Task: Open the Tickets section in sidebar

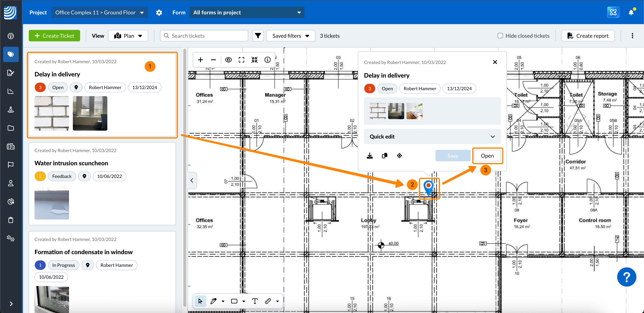Action: pyautogui.click(x=11, y=54)
